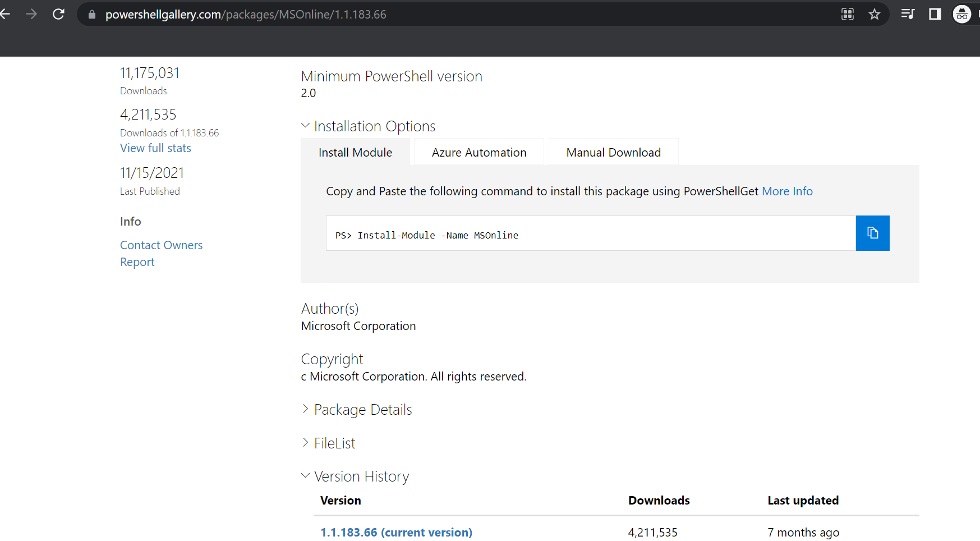980x541 pixels.
Task: Click the 7 months ago cell
Action: [x=803, y=533]
